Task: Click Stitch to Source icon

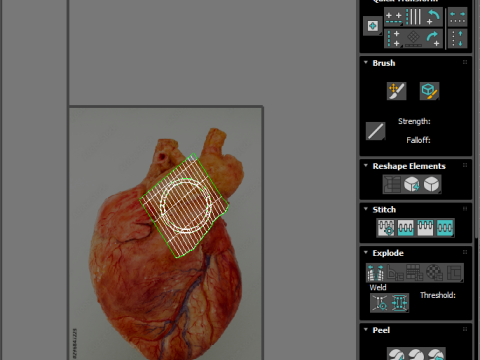Action: point(425,228)
